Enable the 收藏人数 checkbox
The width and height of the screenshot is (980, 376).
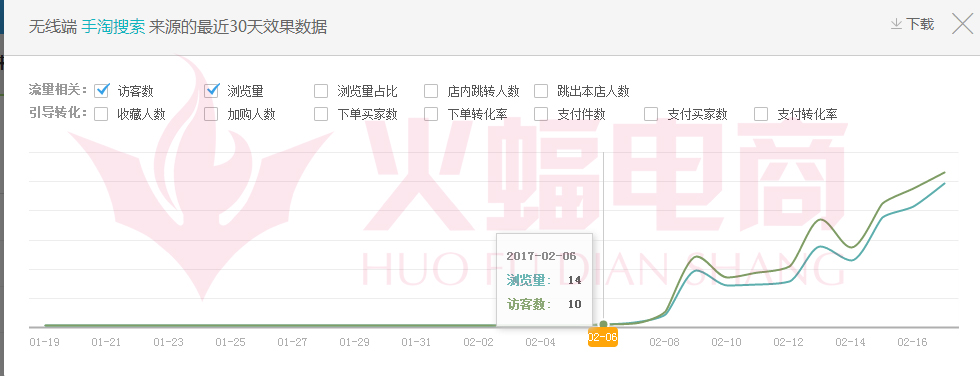[x=101, y=114]
